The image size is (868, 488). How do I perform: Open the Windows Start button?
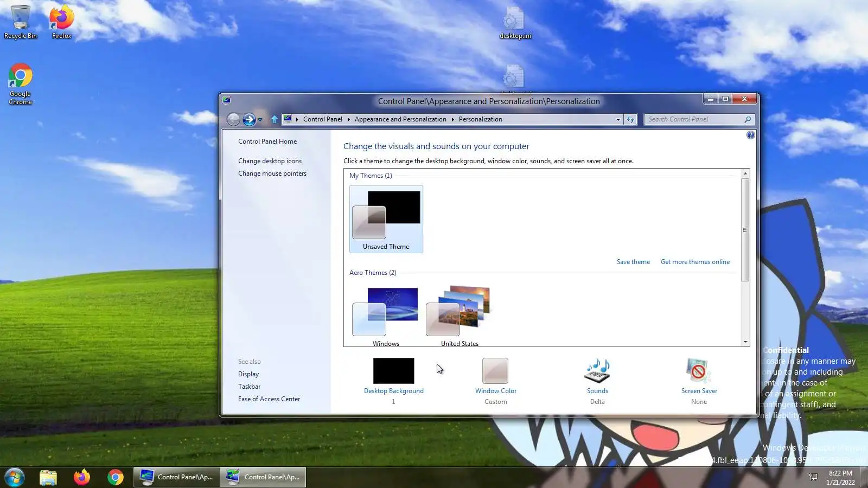(15, 477)
